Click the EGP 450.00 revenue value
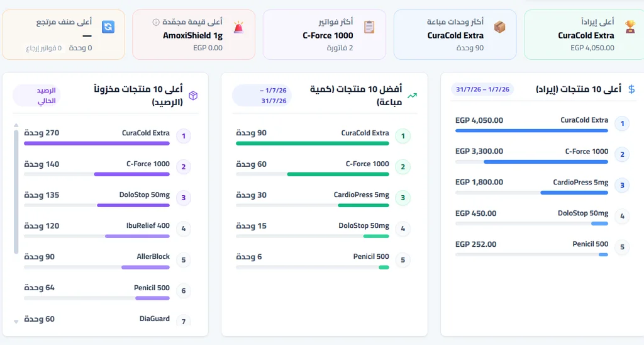 pos(475,213)
